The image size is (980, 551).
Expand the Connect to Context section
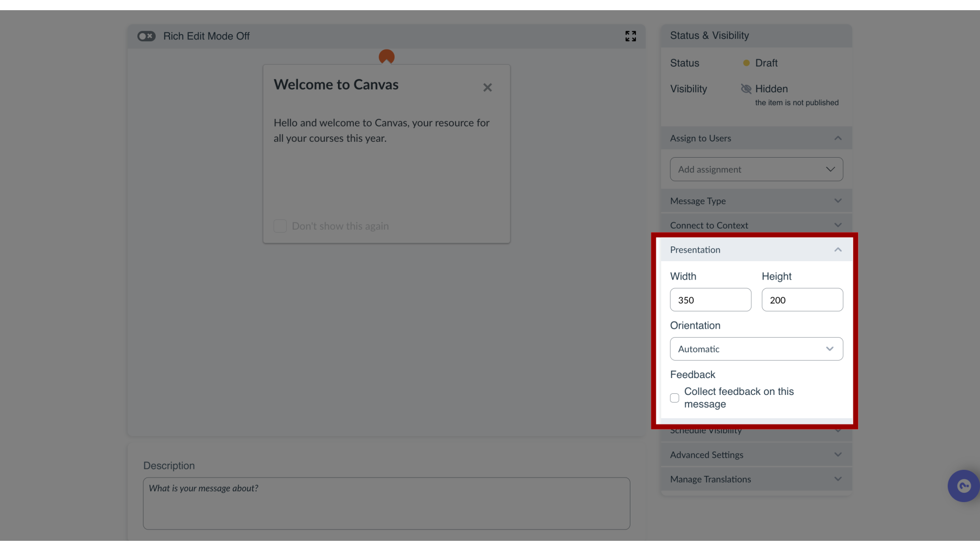pos(756,225)
